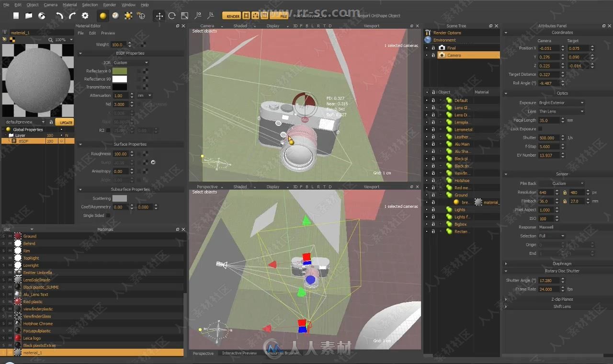Click the yellow sphere material icon
Viewport: 613px width, 364px height.
[102, 16]
